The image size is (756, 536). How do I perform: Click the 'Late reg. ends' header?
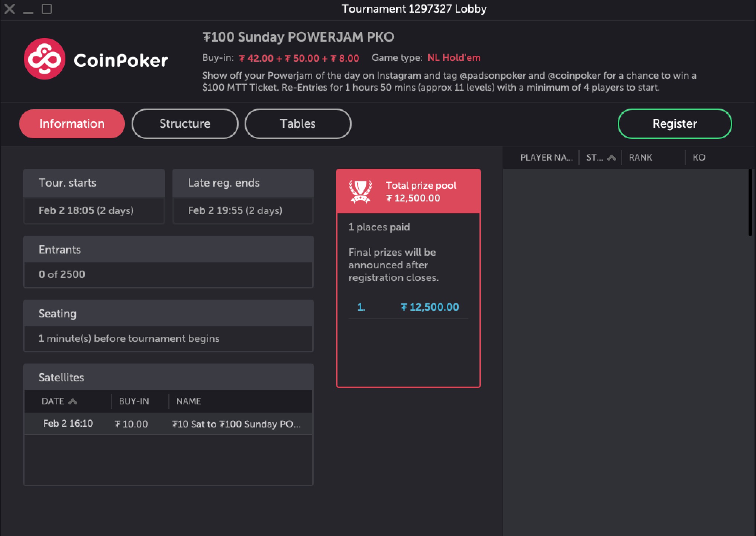pyautogui.click(x=243, y=183)
